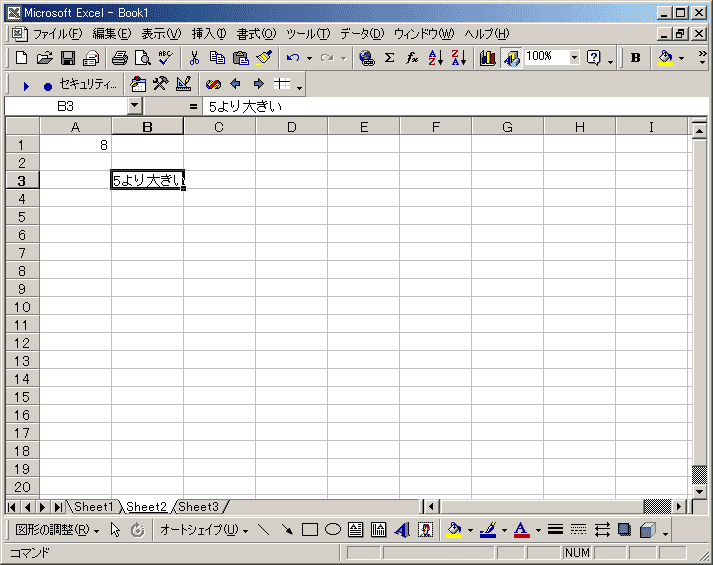This screenshot has width=713, height=565.
Task: Select the Rectangle drawing tool
Action: tap(310, 530)
